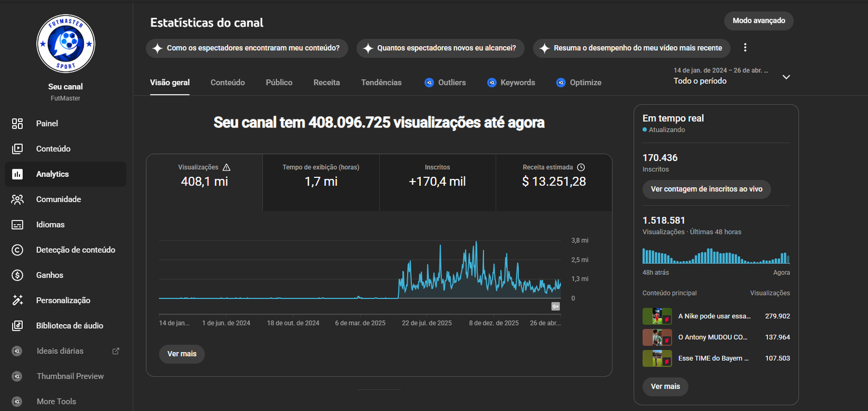This screenshot has height=411, width=868.
Task: Open Personalização magic wand icon
Action: (17, 300)
